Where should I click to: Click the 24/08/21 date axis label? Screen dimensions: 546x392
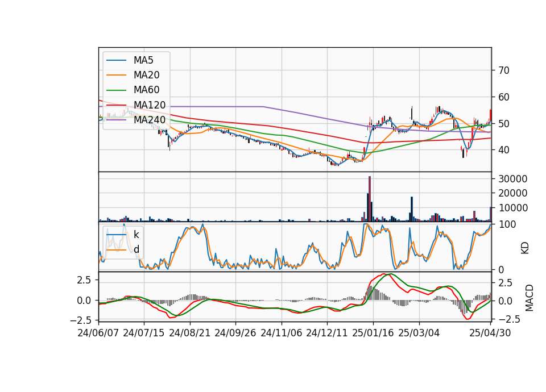[x=190, y=333]
